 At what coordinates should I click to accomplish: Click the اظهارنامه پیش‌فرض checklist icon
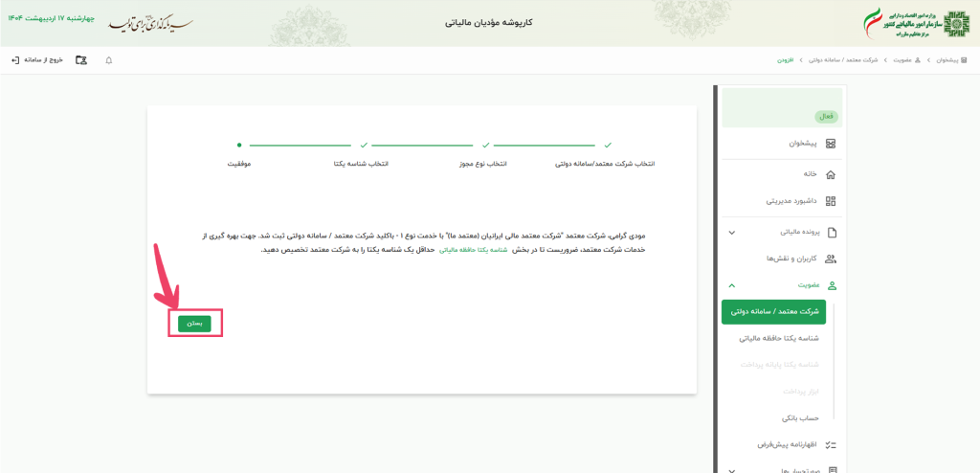[x=830, y=445]
